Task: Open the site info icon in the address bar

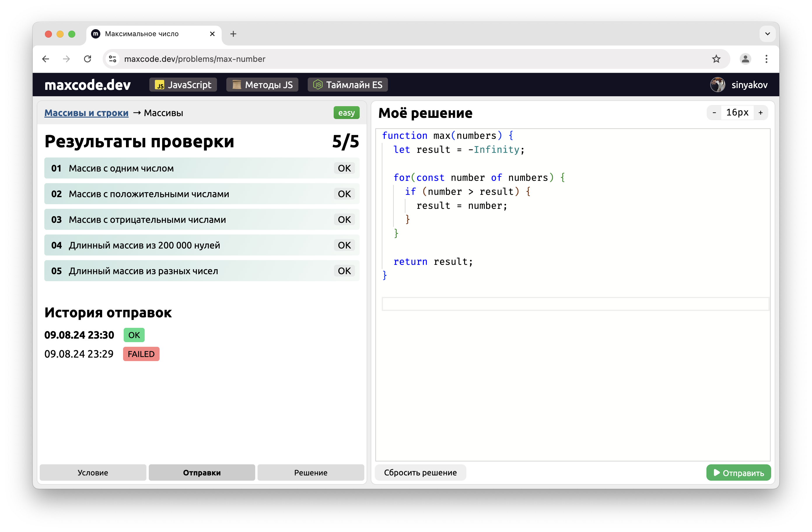Action: click(113, 59)
